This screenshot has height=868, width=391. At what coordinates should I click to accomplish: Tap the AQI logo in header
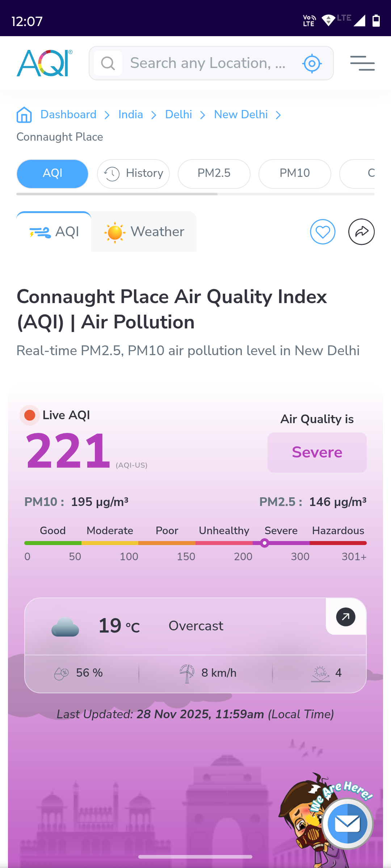pyautogui.click(x=45, y=63)
